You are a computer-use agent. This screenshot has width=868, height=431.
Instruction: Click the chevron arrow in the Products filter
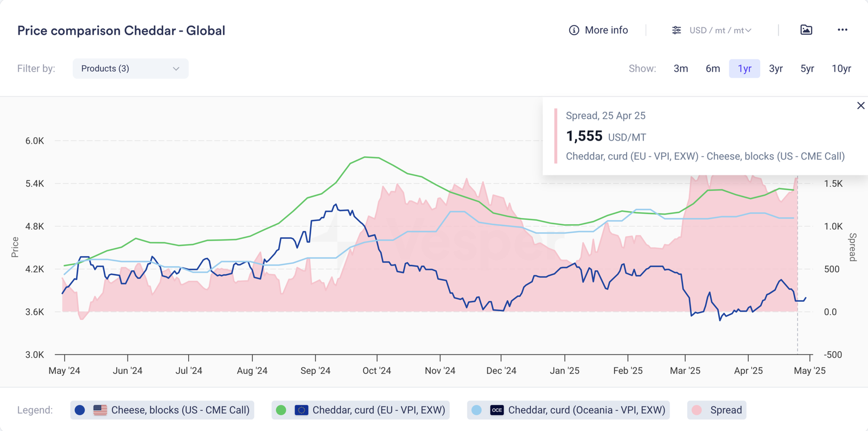point(176,69)
